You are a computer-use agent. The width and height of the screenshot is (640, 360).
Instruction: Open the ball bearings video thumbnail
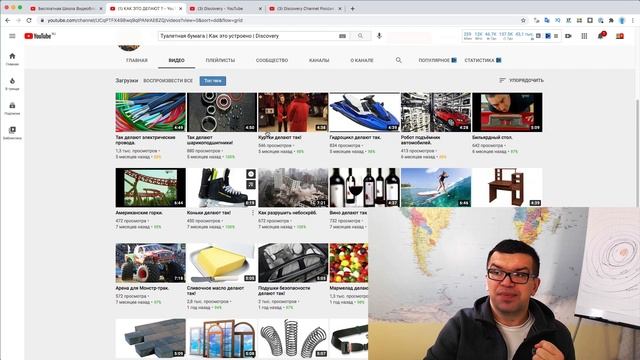[x=222, y=112]
